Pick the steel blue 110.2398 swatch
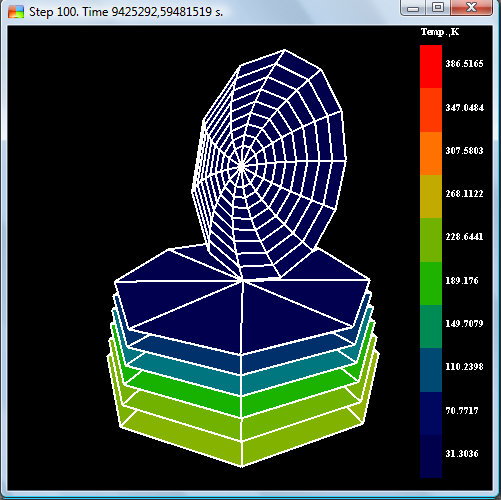The height and width of the screenshot is (500, 501). (431, 370)
